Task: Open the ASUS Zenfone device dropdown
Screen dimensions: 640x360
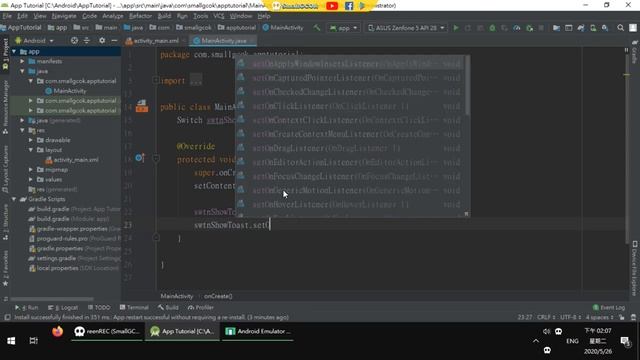Action: [406, 28]
